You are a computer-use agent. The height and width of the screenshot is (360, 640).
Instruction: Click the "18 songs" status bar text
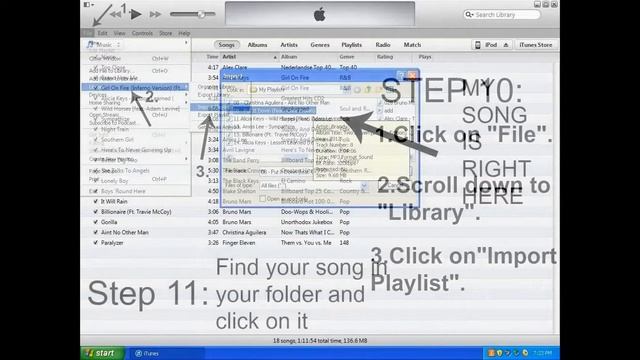pos(320,340)
